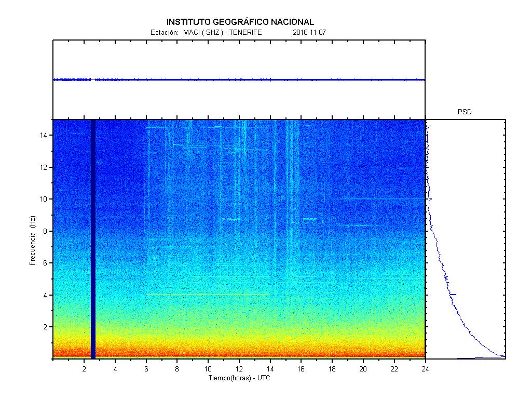The height and width of the screenshot is (399, 532).
Task: Click the horizontal 4 Hz line in spectrogram
Action: pos(208,295)
